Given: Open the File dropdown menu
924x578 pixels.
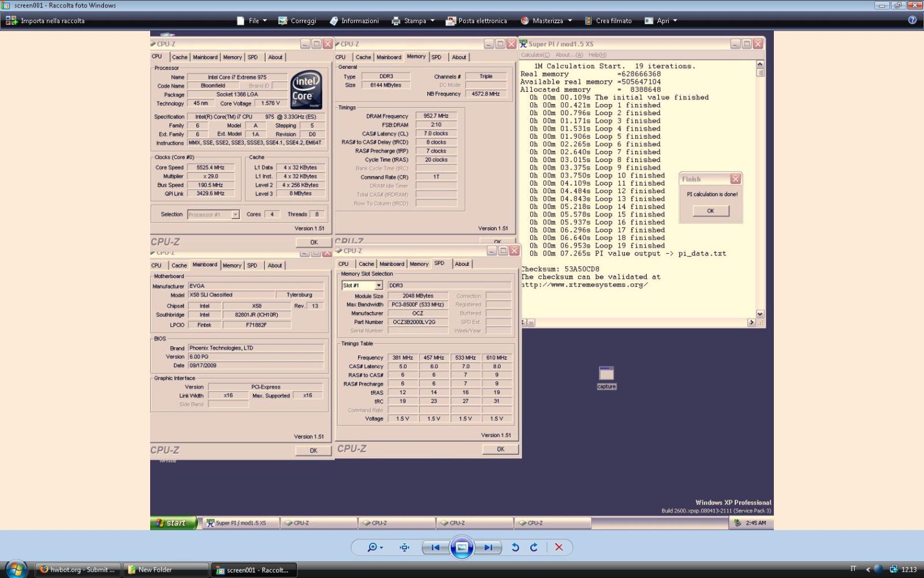Looking at the screenshot, I should click(x=252, y=21).
